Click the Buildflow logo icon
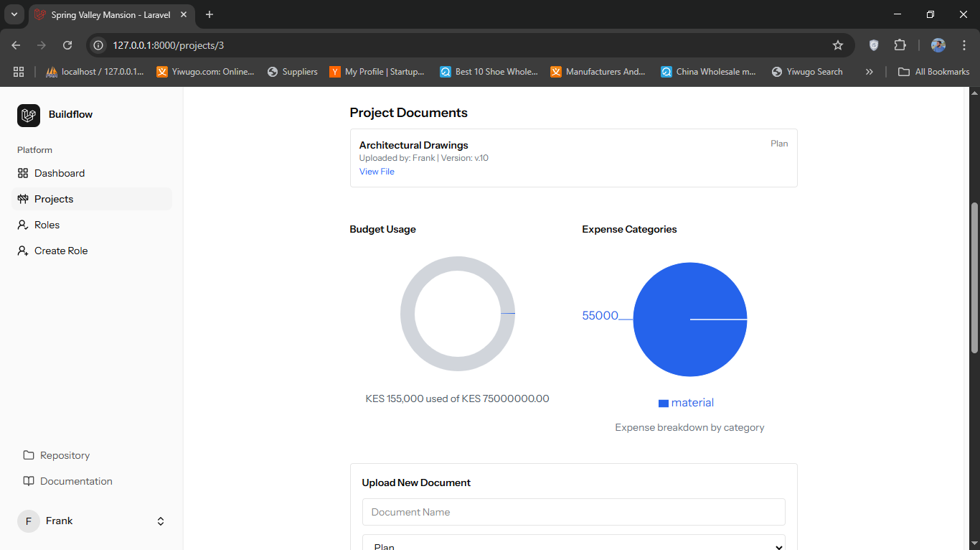980x550 pixels. click(x=29, y=115)
